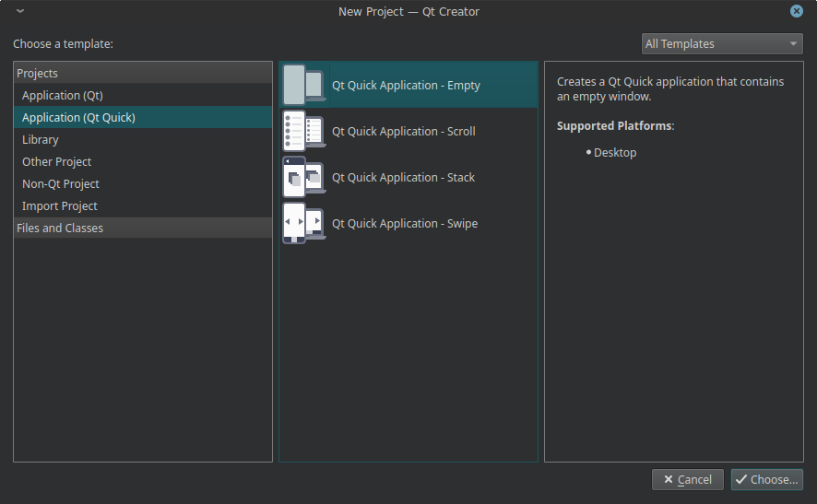Select Application (Qt Quick) category

143,117
